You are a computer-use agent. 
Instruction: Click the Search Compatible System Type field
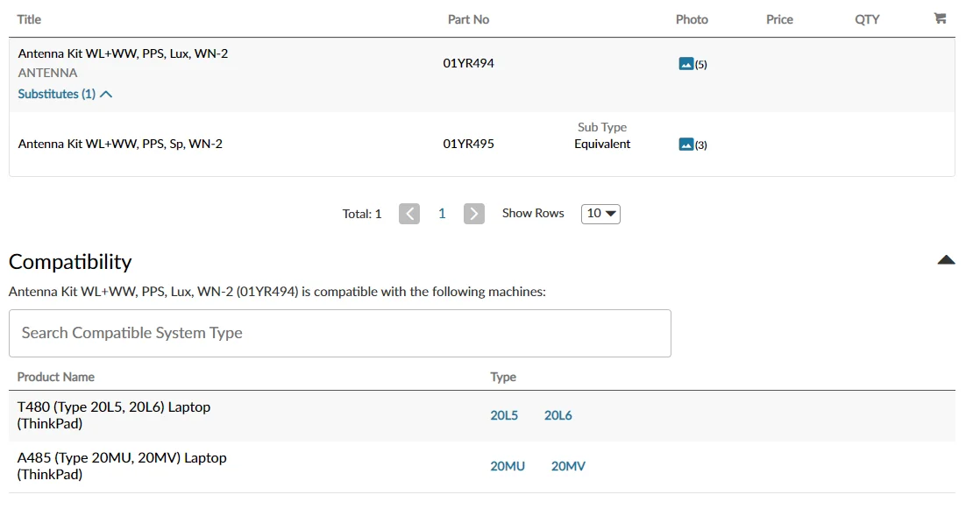click(340, 333)
